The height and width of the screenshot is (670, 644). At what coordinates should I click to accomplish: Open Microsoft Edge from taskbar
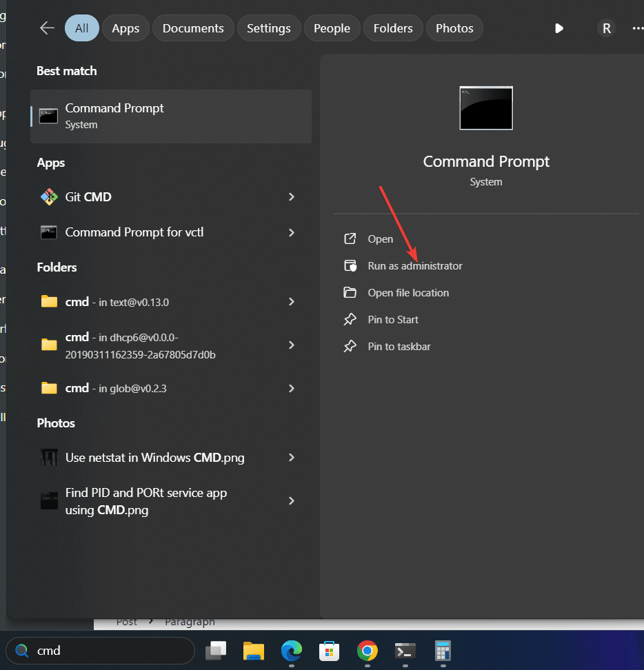292,651
